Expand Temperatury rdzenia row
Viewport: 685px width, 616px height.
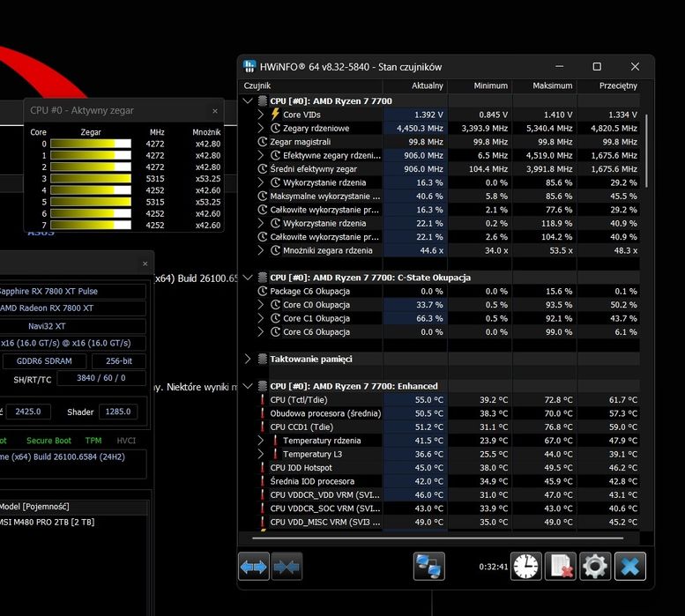pos(261,441)
